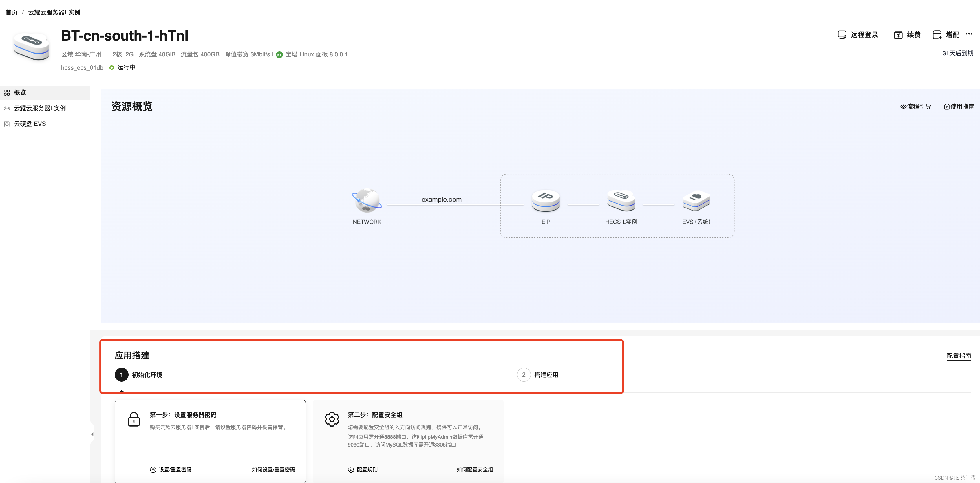Click the 第二步：配置安全组 card title
Viewport: 980px width, 483px height.
(375, 415)
